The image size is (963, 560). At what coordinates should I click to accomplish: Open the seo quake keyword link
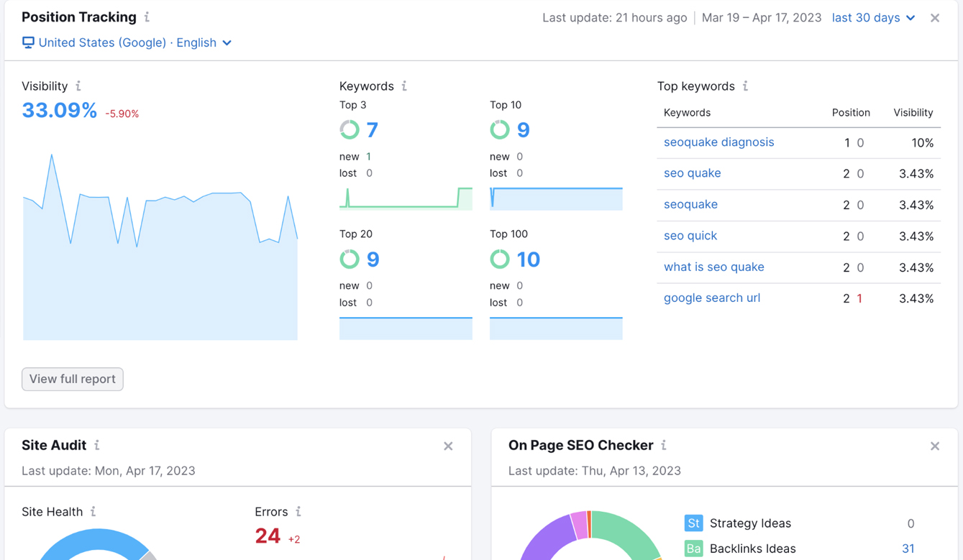(692, 173)
